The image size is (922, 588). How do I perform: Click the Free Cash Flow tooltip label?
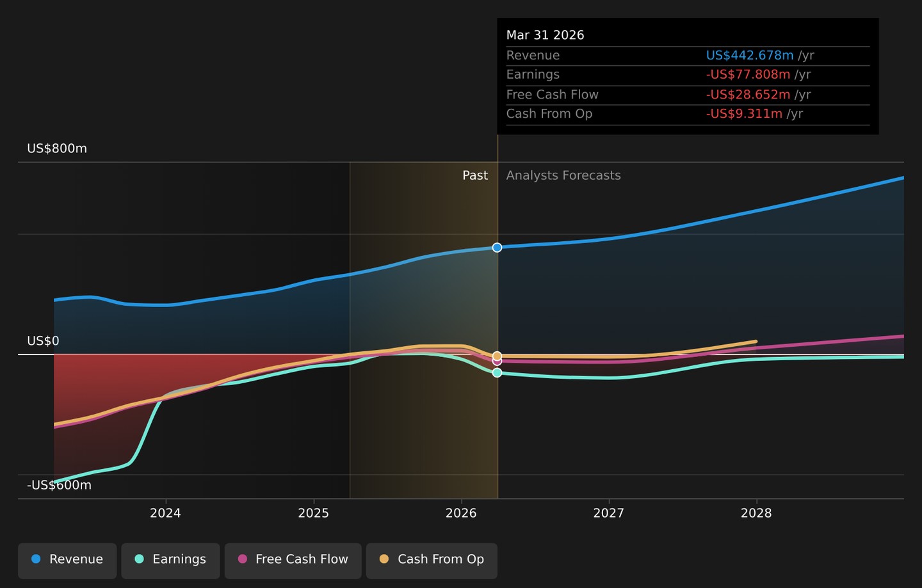[x=553, y=95]
